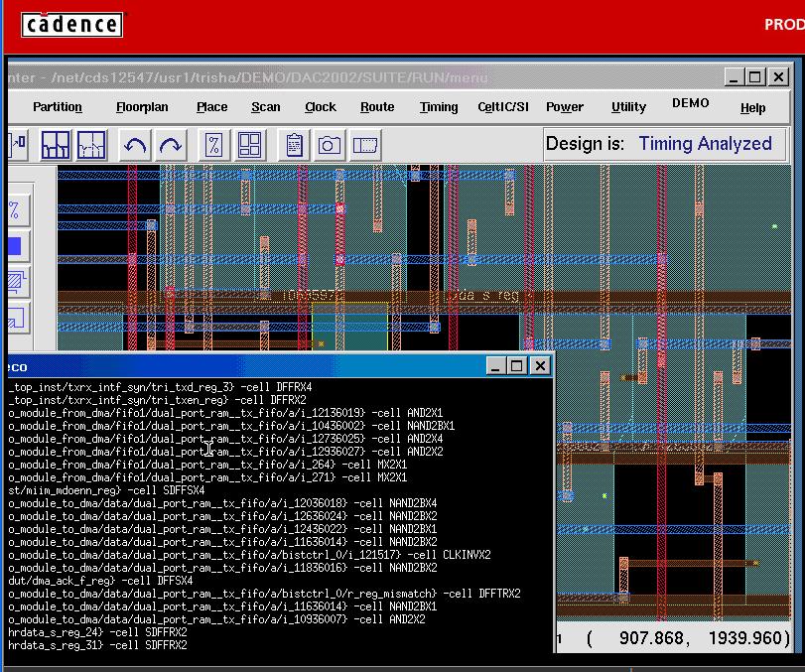Open the CeltIC/SI menu
805x672 pixels.
pyautogui.click(x=503, y=107)
